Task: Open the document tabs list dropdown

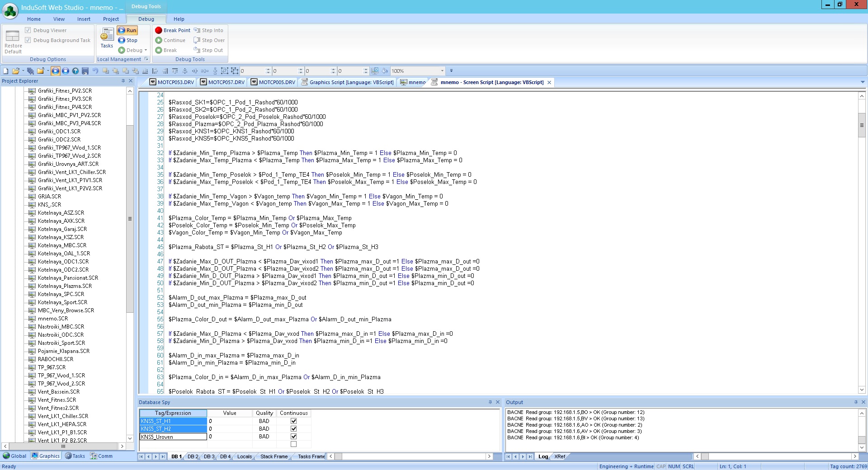Action: pyautogui.click(x=863, y=82)
